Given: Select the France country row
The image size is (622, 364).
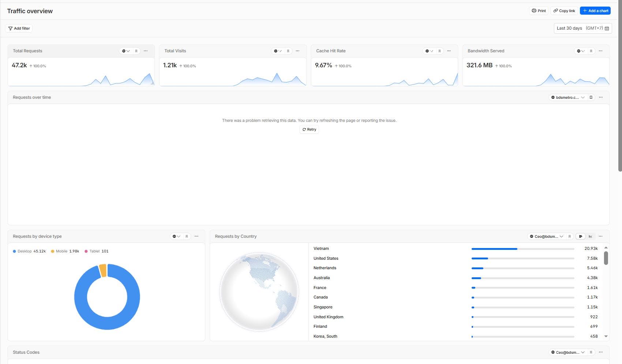Looking at the screenshot, I should (x=456, y=288).
